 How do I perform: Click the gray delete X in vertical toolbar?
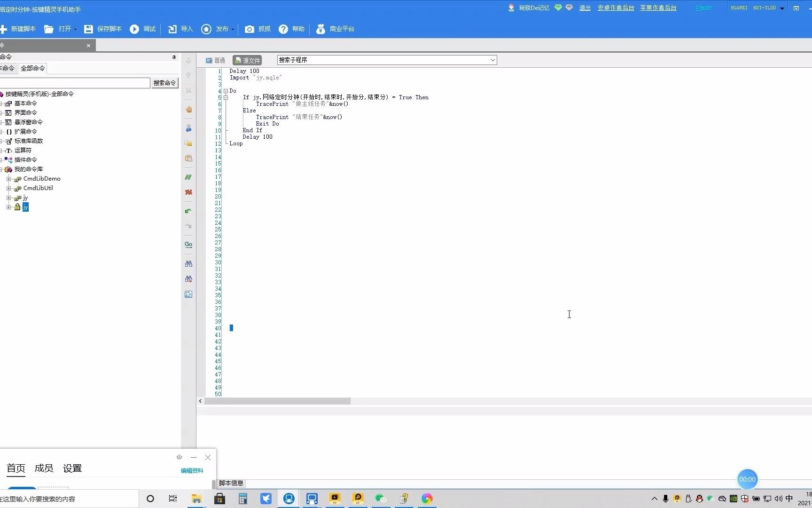(x=188, y=90)
